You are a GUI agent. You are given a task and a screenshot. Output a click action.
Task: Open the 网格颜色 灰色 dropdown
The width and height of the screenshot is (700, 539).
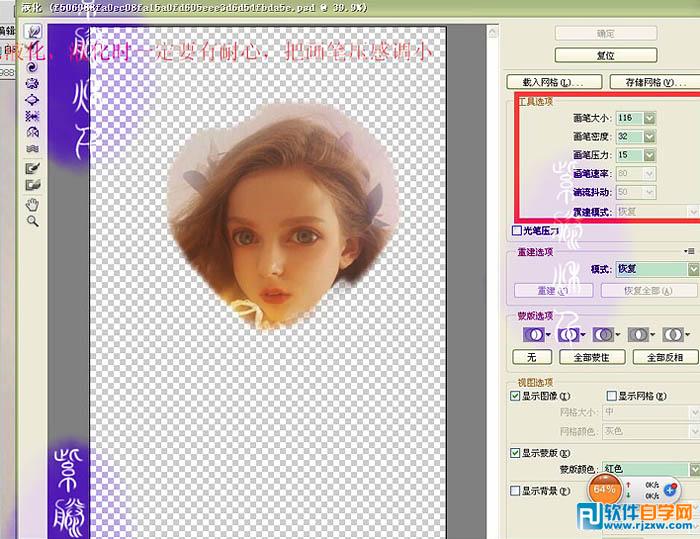click(651, 431)
